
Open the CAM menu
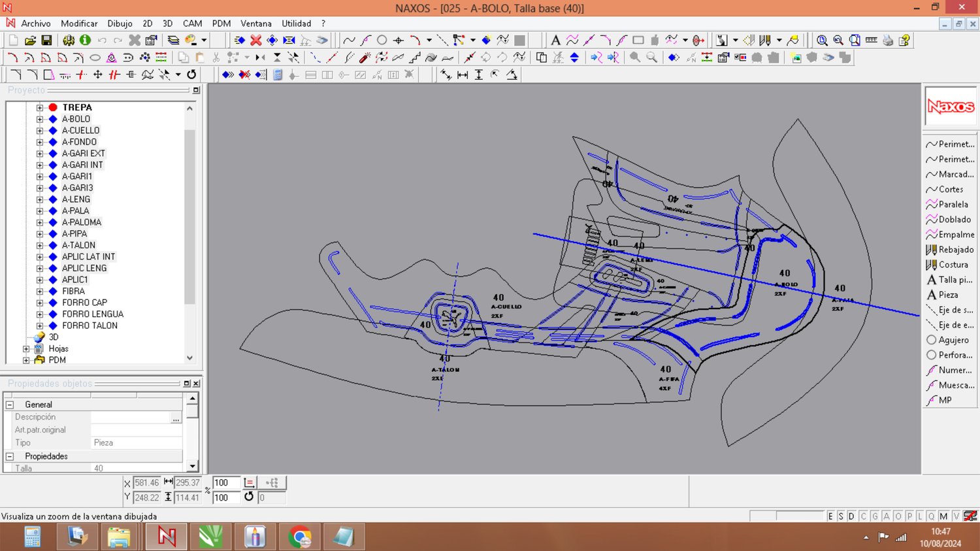click(192, 24)
